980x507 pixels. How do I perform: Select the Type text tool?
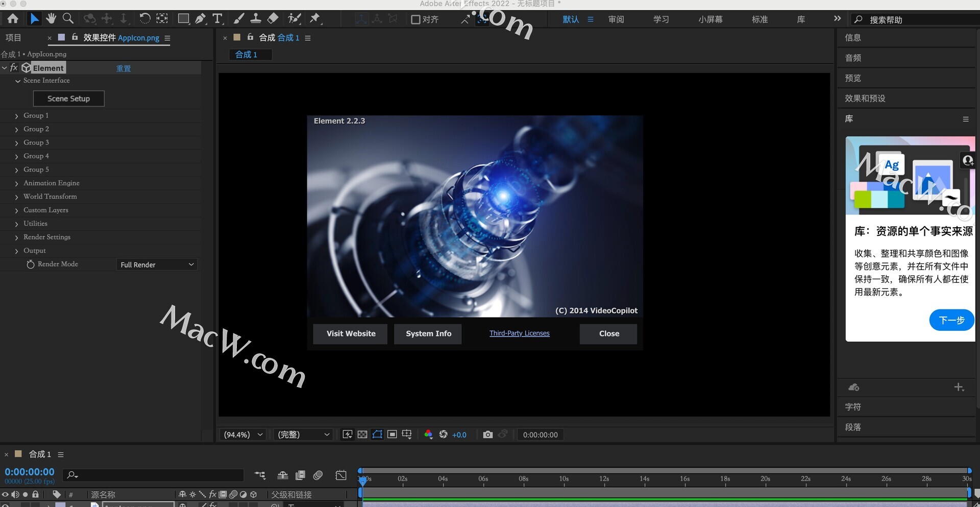218,19
